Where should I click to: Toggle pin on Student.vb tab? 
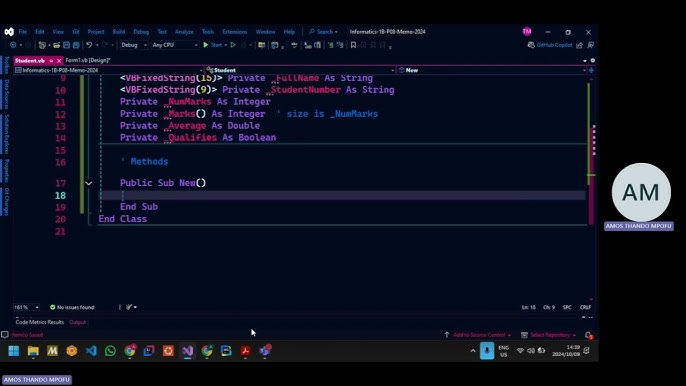pos(51,60)
